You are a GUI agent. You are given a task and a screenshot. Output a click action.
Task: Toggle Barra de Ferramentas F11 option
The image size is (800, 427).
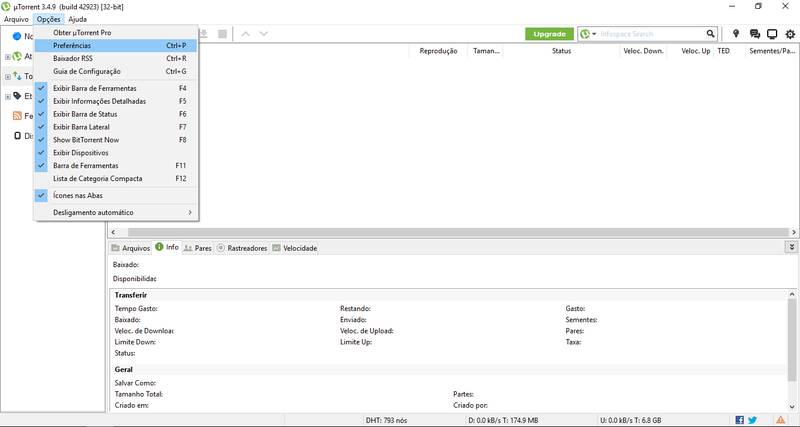[116, 165]
